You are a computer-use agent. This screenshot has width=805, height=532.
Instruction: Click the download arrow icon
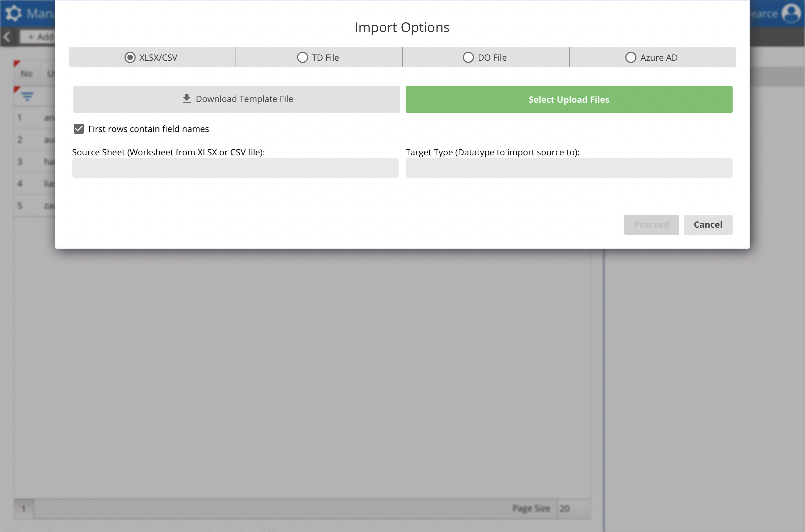(x=186, y=99)
